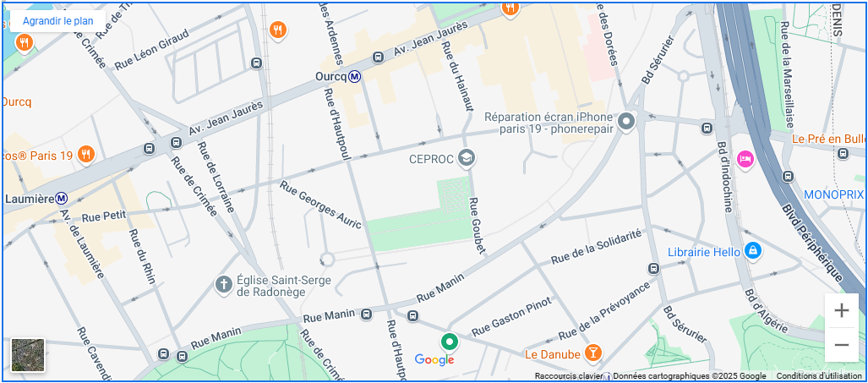
Task: Click the Ourcq metro station icon
Action: 355,77
